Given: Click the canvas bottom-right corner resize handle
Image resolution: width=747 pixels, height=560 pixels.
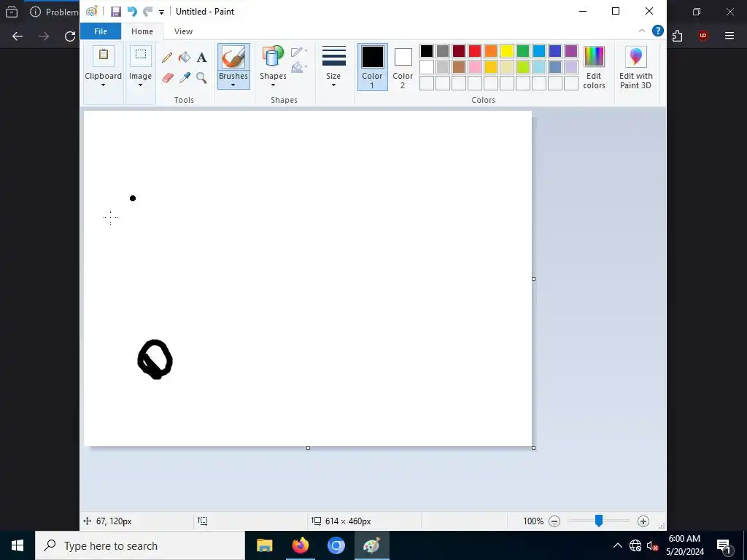Looking at the screenshot, I should (x=533, y=448).
